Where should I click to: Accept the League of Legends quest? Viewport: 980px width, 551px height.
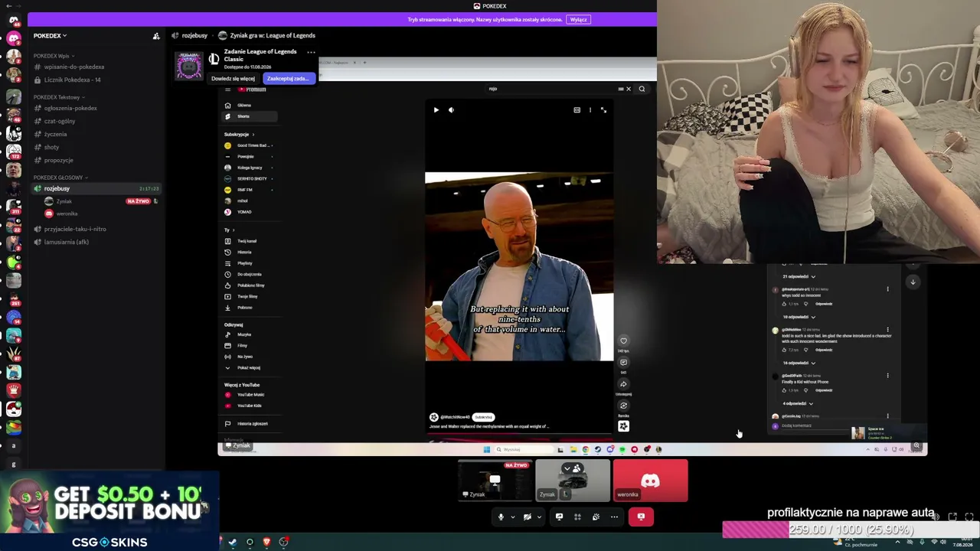[288, 79]
